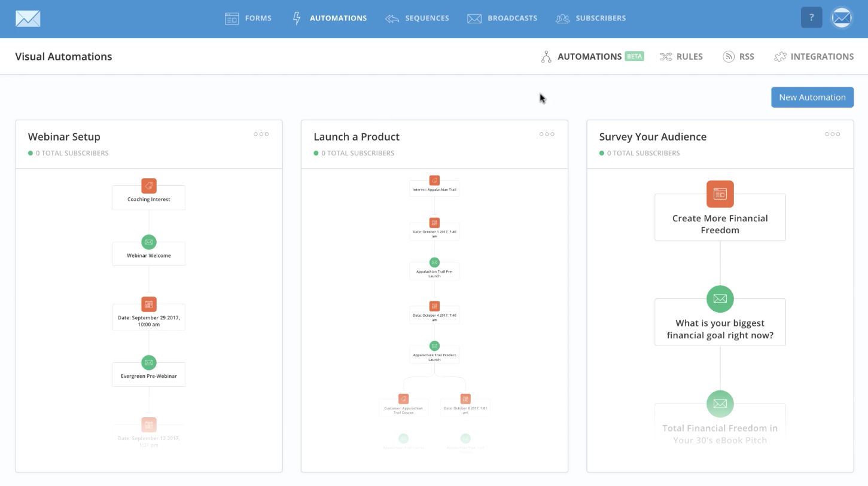The height and width of the screenshot is (486, 868).
Task: Click the Evergreen Pre-Webinar sequence icon
Action: (149, 362)
